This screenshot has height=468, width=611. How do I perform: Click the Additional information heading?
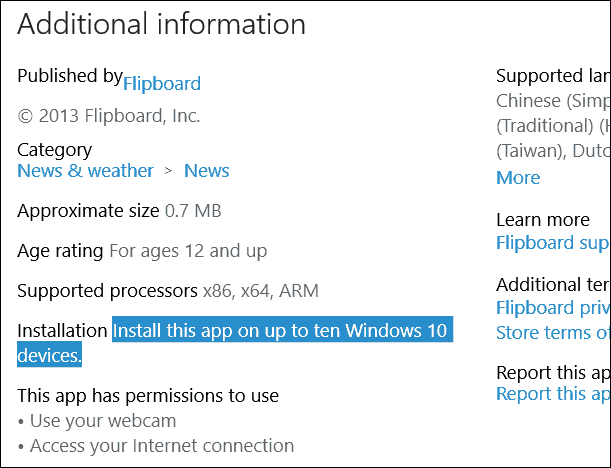pos(161,24)
